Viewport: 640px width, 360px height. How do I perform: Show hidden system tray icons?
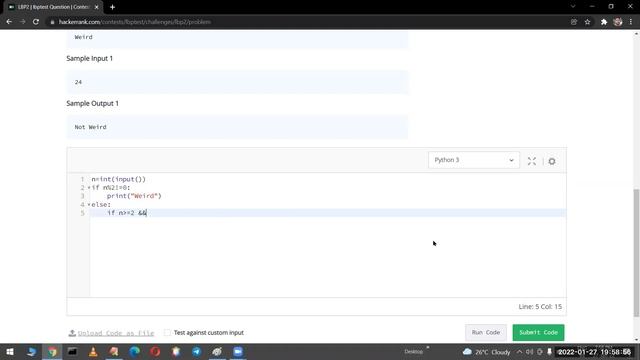point(519,351)
